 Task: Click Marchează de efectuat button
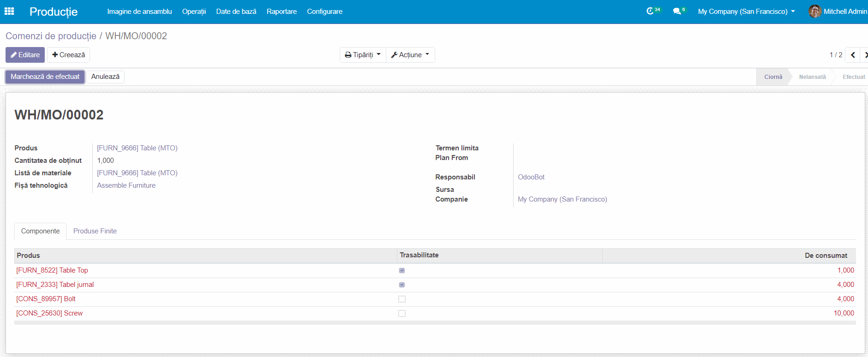45,77
